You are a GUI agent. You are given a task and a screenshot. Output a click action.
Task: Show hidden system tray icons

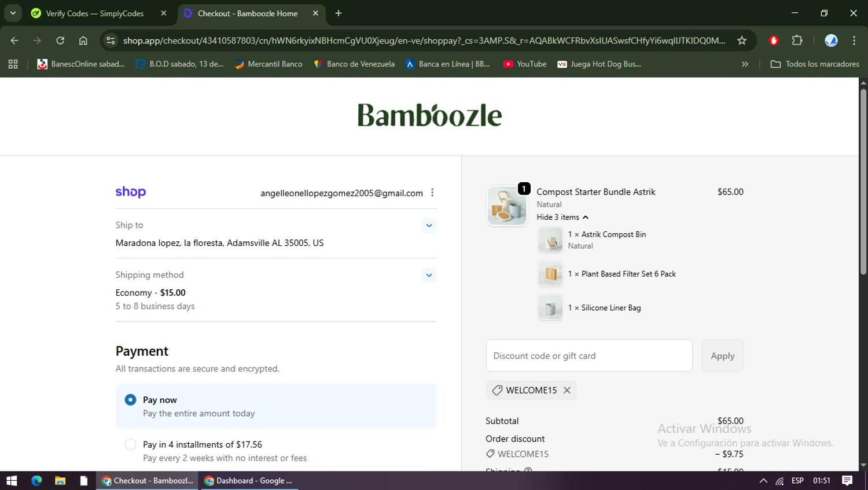pyautogui.click(x=763, y=481)
